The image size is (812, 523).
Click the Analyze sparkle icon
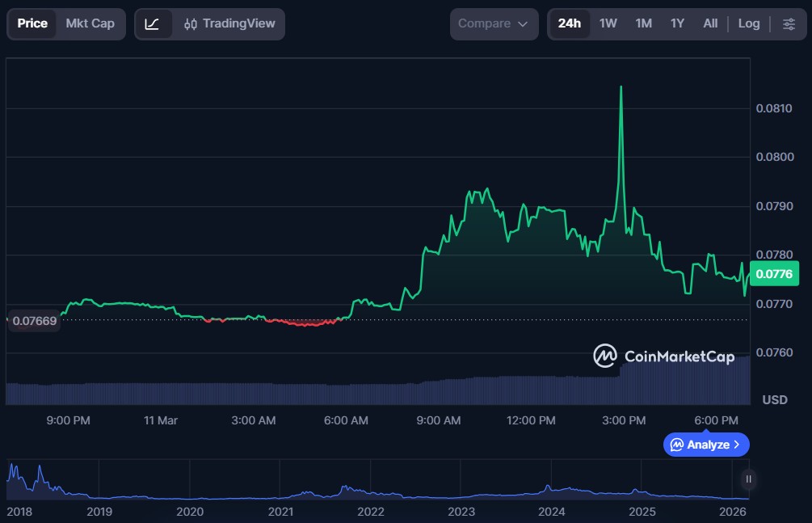pos(677,445)
